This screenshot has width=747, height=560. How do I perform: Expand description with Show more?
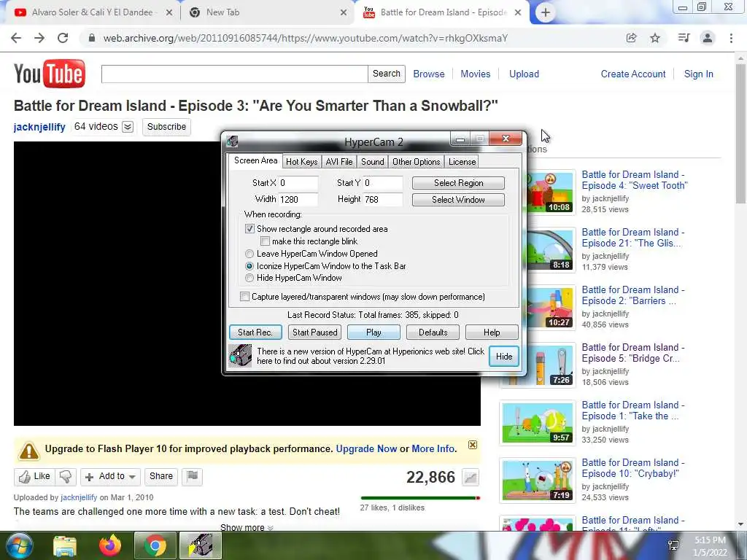(247, 527)
